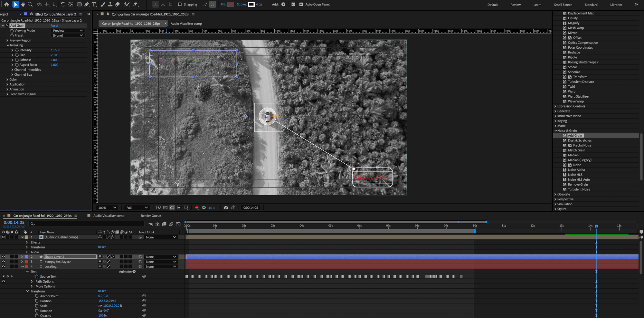
Task: Take a snapshot with camera icon
Action: 226,208
